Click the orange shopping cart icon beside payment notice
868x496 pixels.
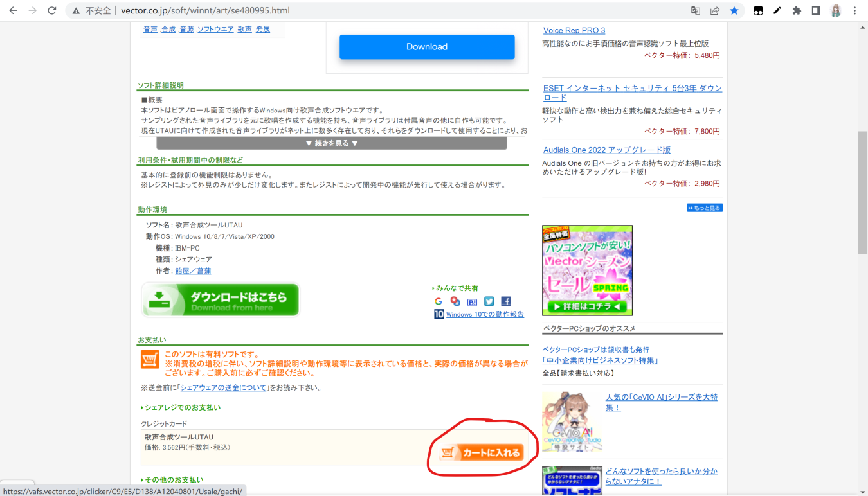click(150, 359)
